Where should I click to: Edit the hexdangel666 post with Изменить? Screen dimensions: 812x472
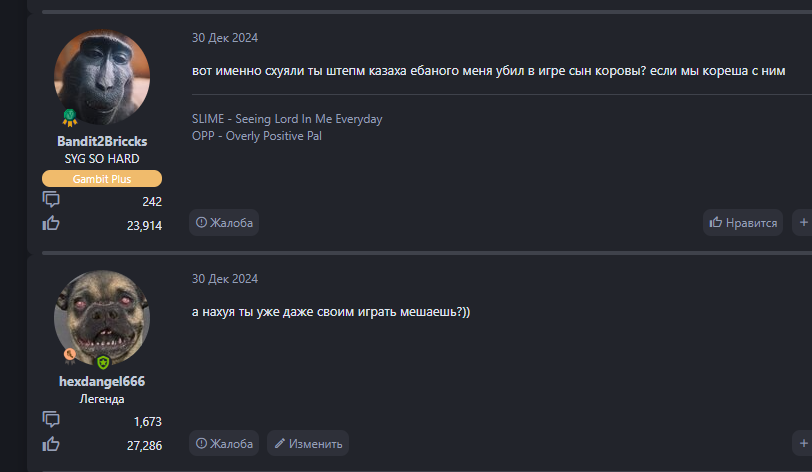point(308,443)
